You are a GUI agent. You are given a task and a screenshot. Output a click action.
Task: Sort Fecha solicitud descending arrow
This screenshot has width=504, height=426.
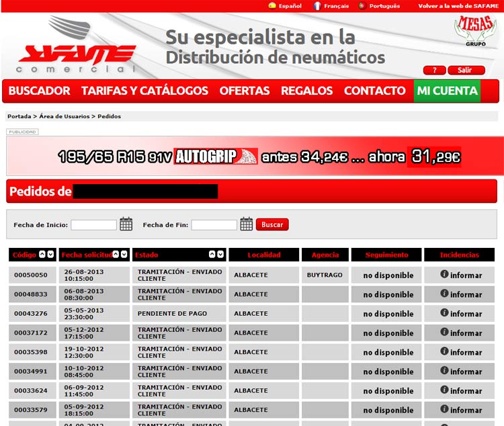(x=124, y=254)
